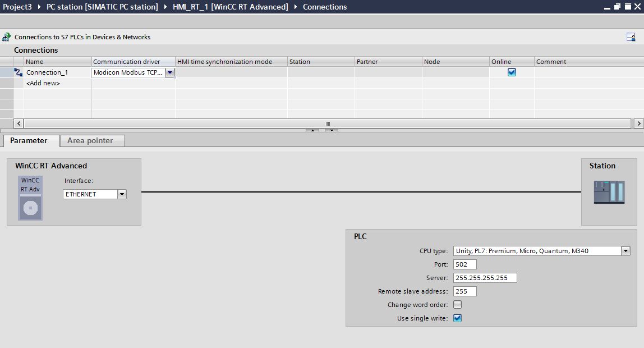Open the Communication driver dropdown arrow
The image size is (644, 348).
(169, 72)
